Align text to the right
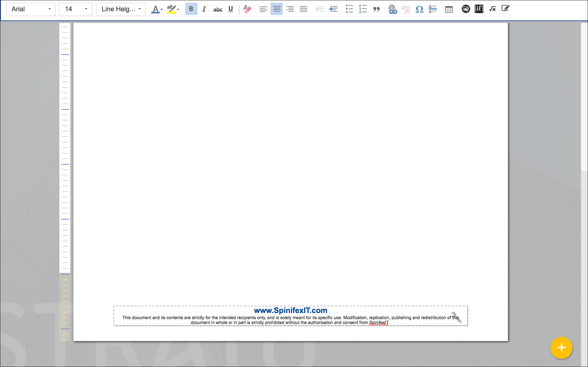The width and height of the screenshot is (588, 367). click(x=290, y=9)
